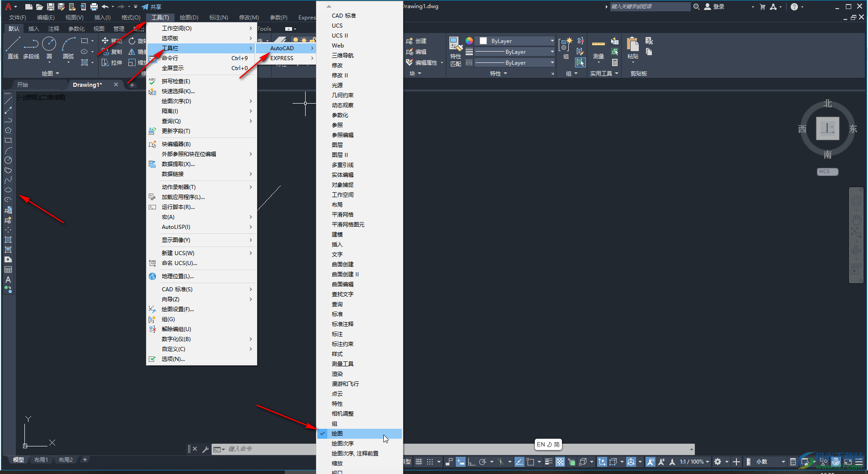Screen dimensions: 868x474
Task: Toggle polar tracking in status bar
Action: (482, 462)
